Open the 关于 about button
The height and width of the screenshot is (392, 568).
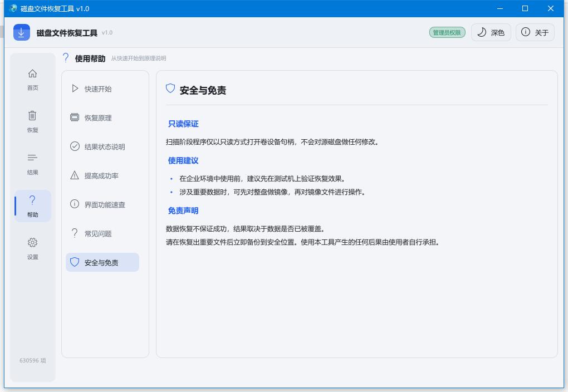535,33
